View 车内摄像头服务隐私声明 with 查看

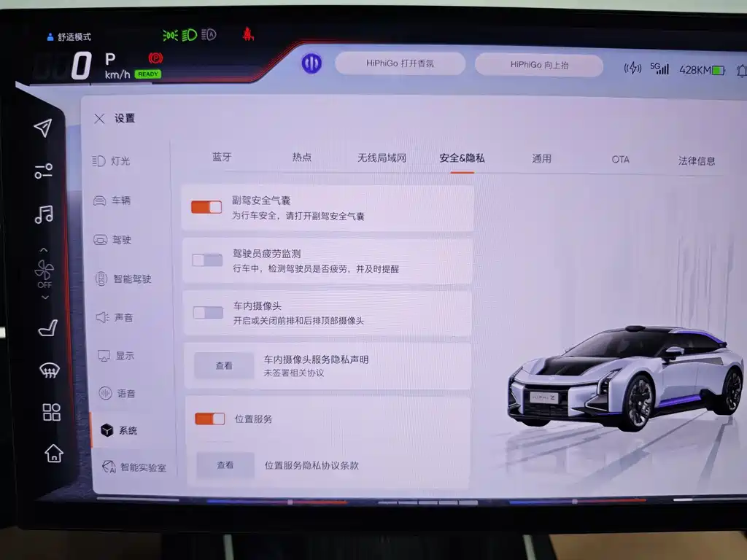coord(224,366)
